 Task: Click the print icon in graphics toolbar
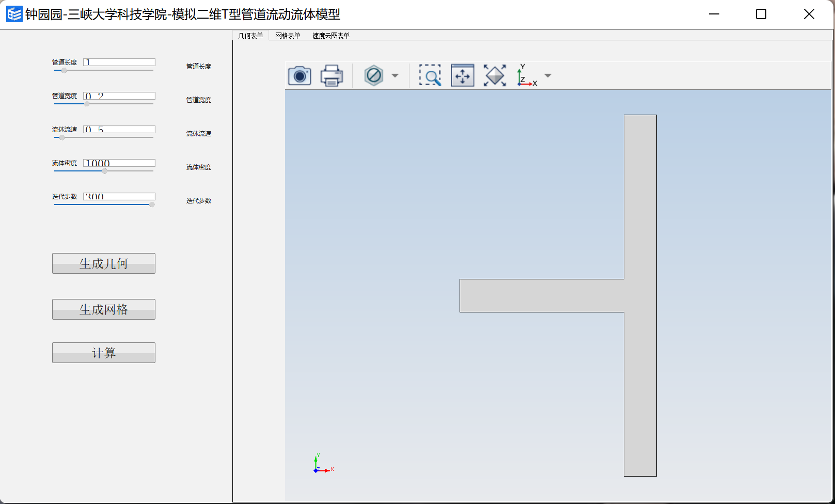tap(332, 75)
